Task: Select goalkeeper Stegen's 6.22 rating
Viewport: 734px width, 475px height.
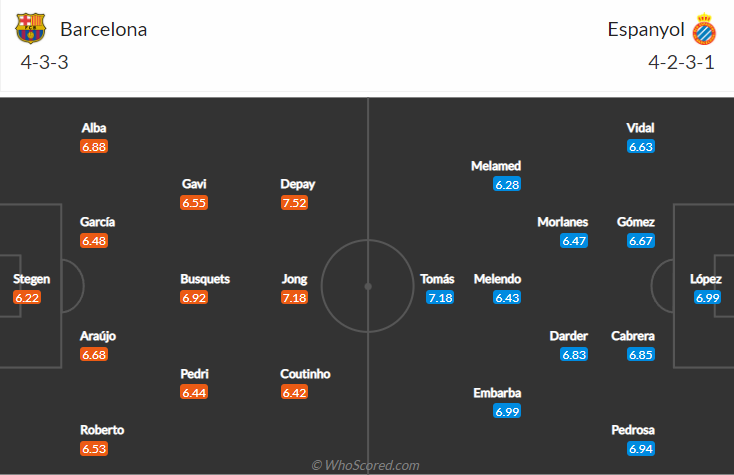Action: tap(27, 298)
